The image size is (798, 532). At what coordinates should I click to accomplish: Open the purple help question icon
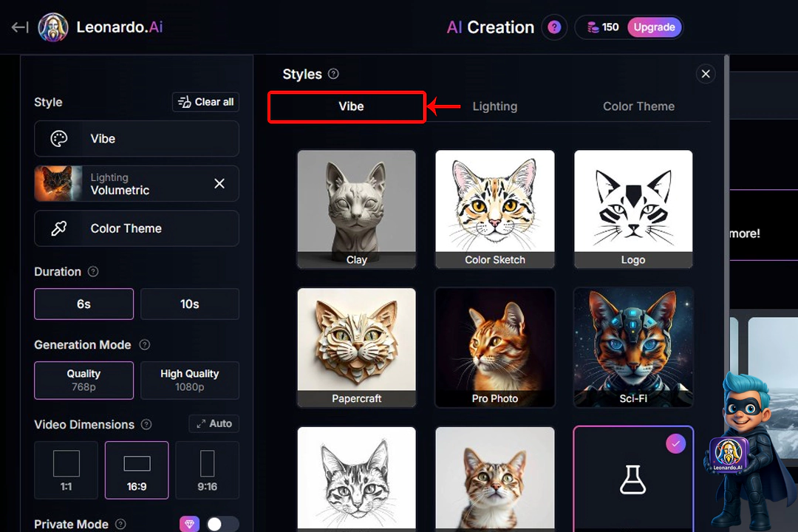pos(554,27)
